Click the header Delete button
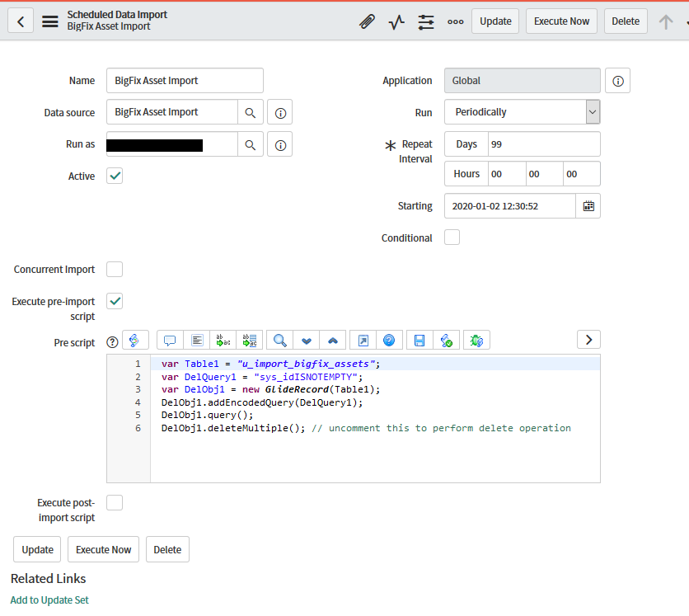The image size is (689, 616). (x=626, y=21)
